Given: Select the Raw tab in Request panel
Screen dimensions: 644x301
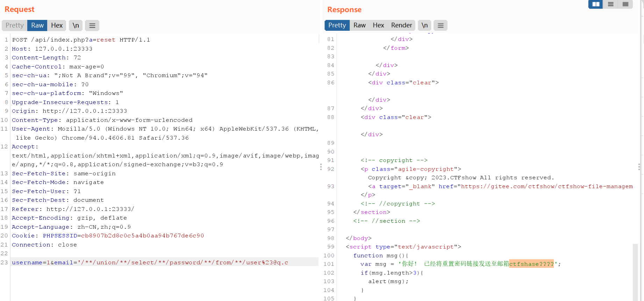Looking at the screenshot, I should (x=37, y=25).
